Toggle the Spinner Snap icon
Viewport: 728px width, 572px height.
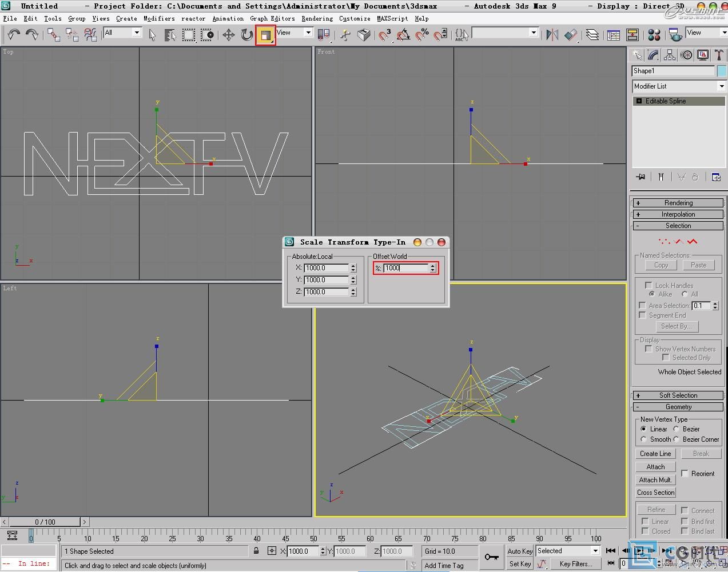440,35
